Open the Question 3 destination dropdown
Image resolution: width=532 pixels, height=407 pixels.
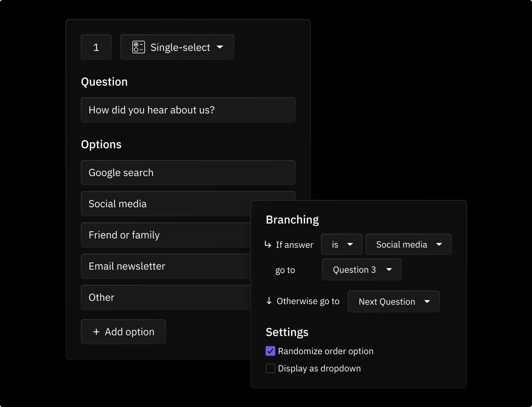(362, 270)
